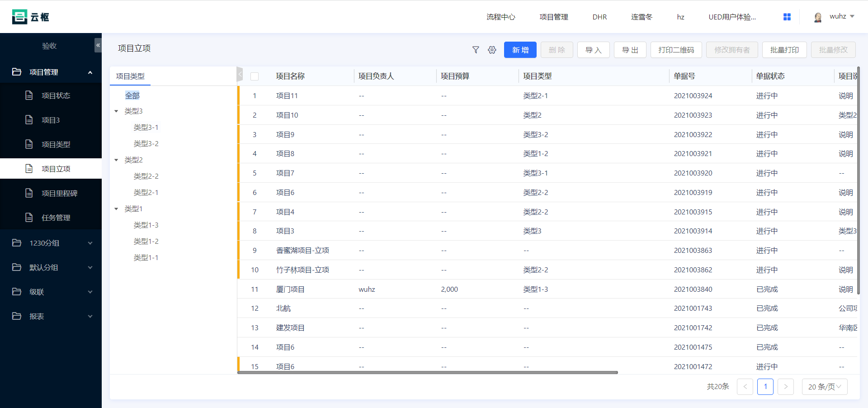The height and width of the screenshot is (408, 868).
Task: Collapse the 类型3 tree node arrow
Action: [x=116, y=111]
